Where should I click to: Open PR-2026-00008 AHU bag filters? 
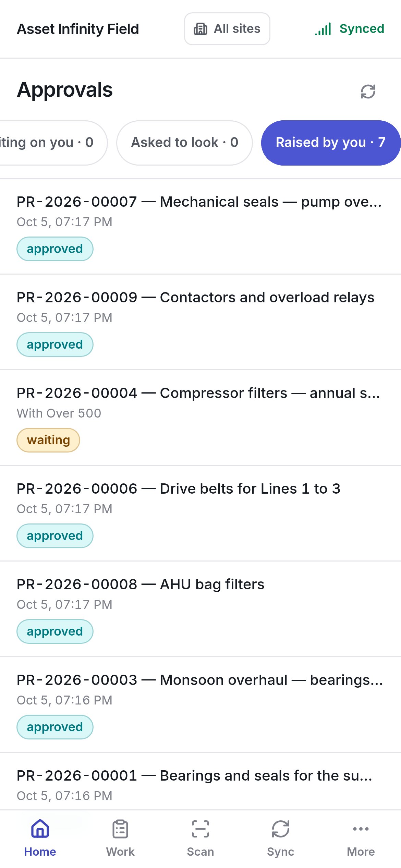(200, 609)
